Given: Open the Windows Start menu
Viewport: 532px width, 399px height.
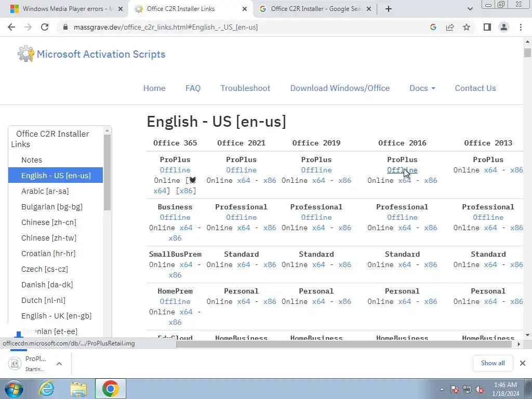Looking at the screenshot, I should tap(14, 389).
